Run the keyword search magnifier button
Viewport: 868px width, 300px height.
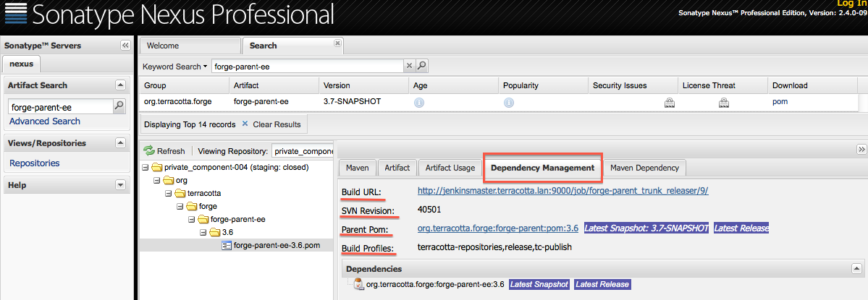pyautogui.click(x=422, y=66)
